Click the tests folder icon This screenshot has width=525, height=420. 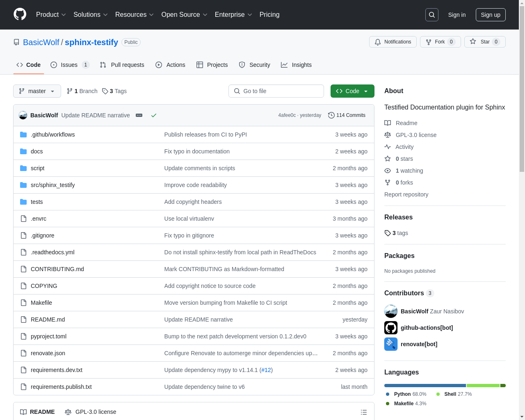(23, 202)
